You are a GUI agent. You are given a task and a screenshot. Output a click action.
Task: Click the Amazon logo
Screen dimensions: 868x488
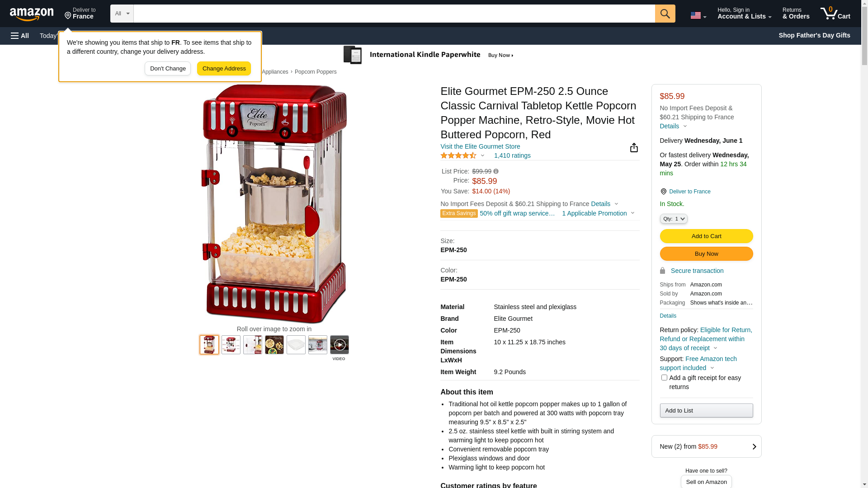pyautogui.click(x=32, y=14)
